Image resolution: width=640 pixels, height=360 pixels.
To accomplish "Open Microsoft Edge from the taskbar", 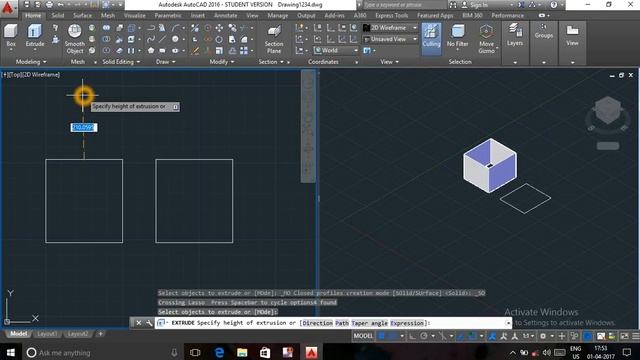I will coord(219,352).
